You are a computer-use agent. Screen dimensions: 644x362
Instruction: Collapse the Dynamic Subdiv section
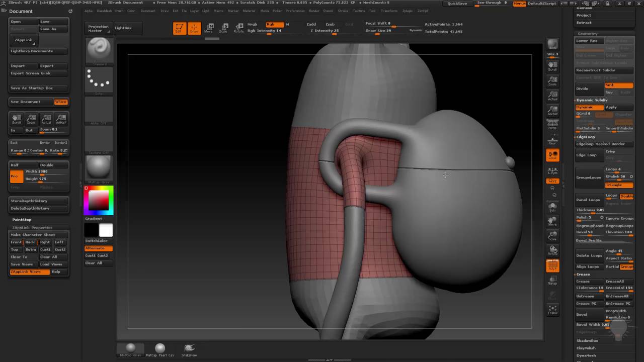pyautogui.click(x=592, y=100)
